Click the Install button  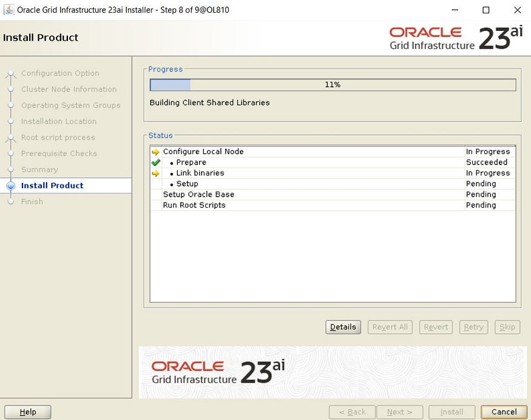(452, 412)
